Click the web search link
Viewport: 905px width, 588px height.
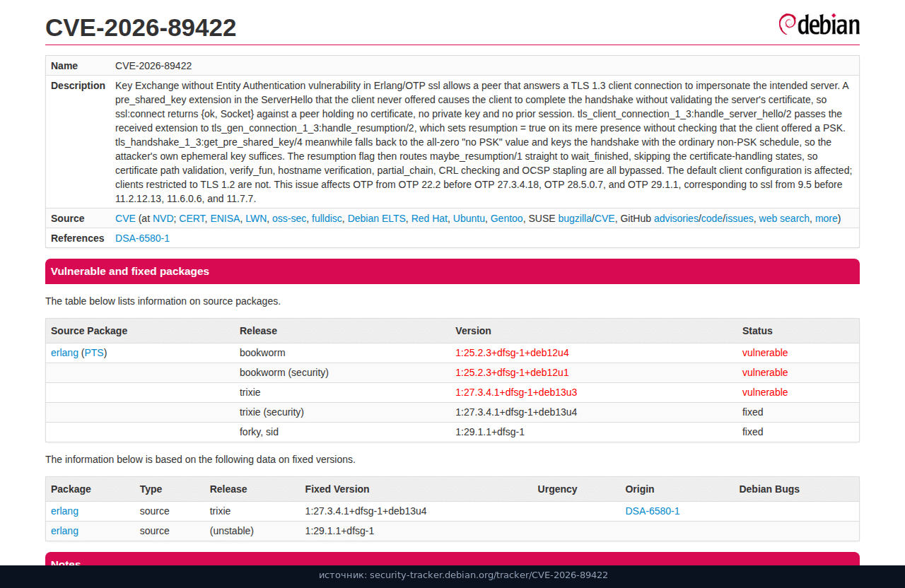(x=784, y=218)
